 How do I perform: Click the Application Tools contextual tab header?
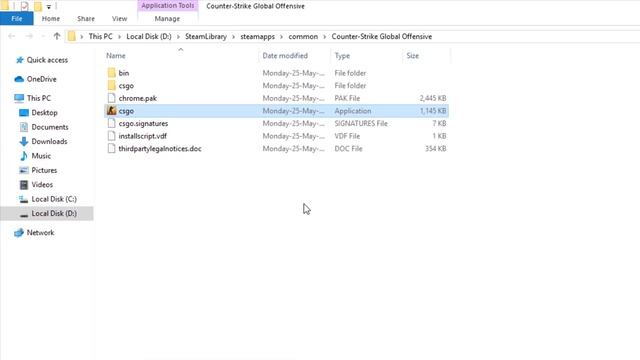(168, 6)
